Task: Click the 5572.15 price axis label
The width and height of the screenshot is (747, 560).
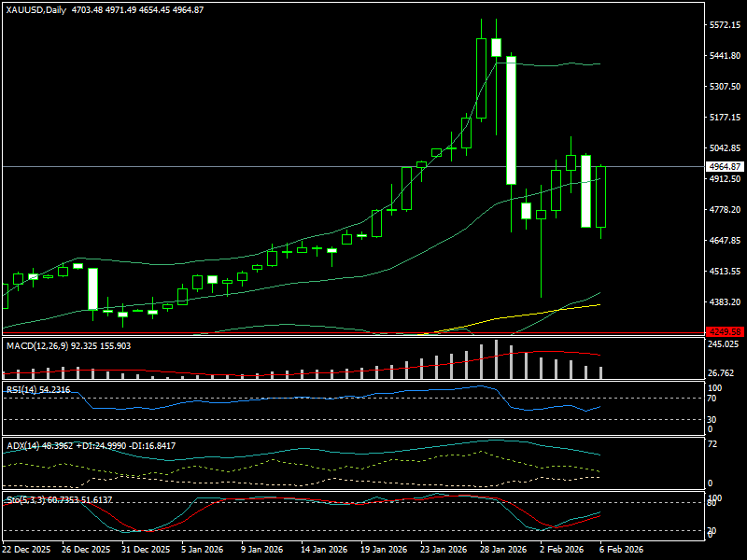Action: click(725, 25)
